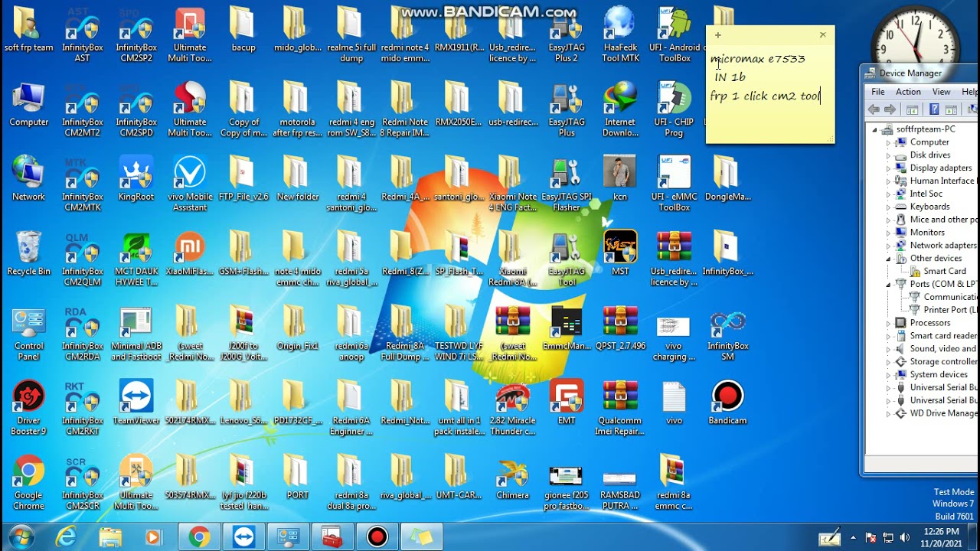Viewport: 980px width, 551px height.
Task: Open UFI - eMMC ToolBox shortcut
Action: 674,184
